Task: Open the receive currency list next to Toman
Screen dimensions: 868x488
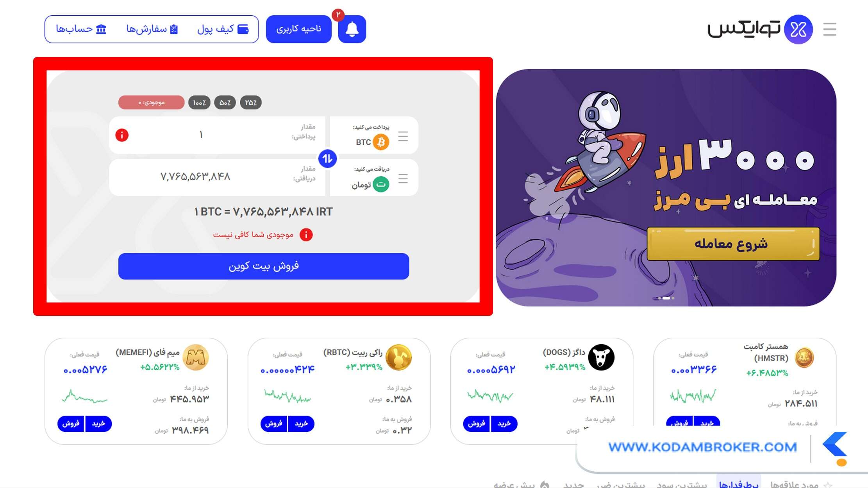Action: click(x=403, y=178)
